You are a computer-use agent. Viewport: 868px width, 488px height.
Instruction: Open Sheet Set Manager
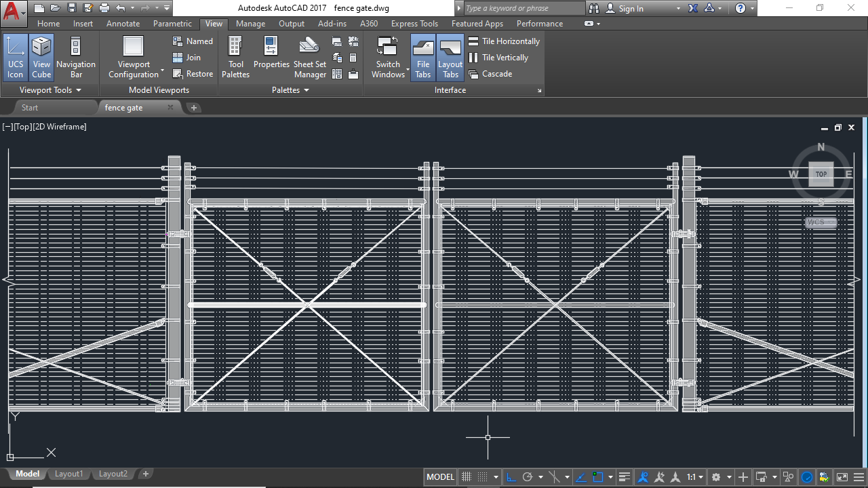click(x=310, y=58)
